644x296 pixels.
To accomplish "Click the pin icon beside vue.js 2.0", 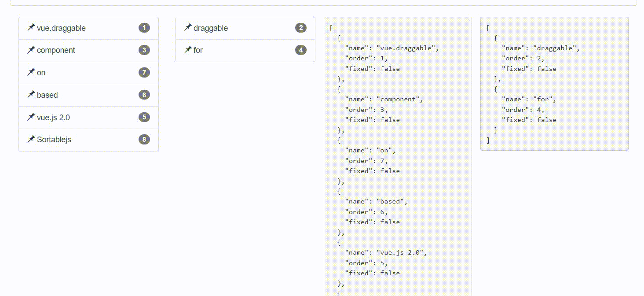I will [30, 117].
